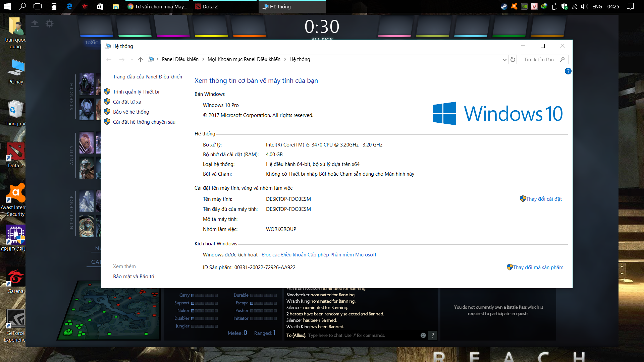Open the red V tray icon
644x362 pixels.
[534, 6]
